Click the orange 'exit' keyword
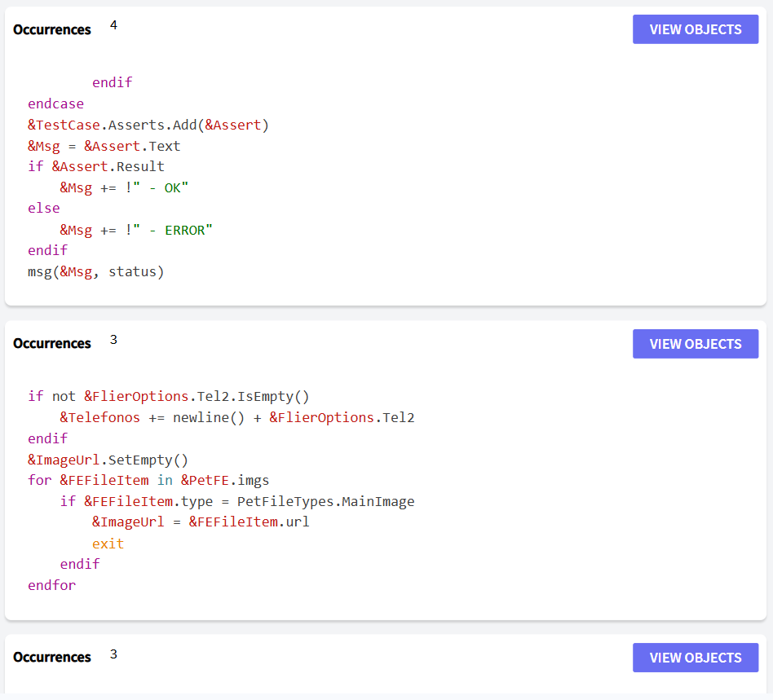This screenshot has width=773, height=700. pos(108,544)
